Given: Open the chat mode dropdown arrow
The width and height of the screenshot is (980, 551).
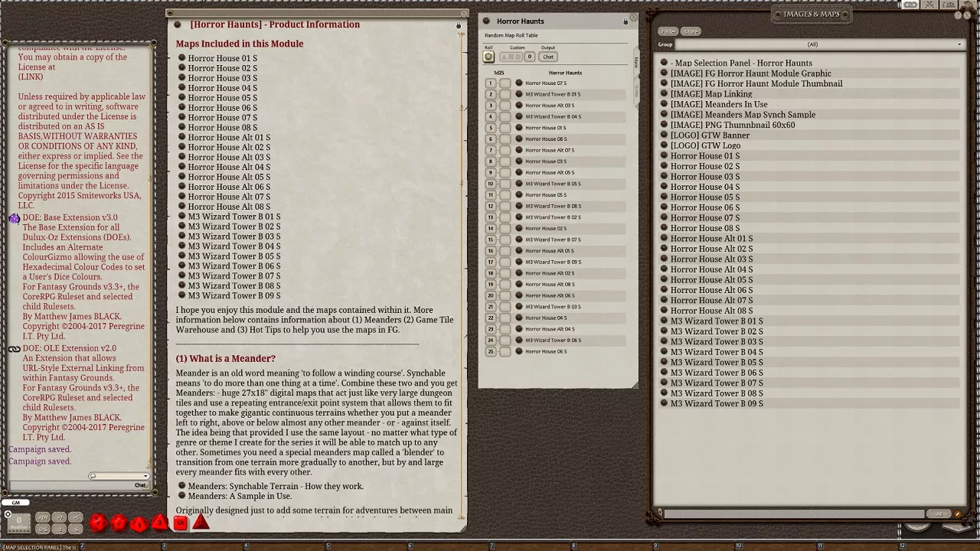Looking at the screenshot, I should point(146,476).
